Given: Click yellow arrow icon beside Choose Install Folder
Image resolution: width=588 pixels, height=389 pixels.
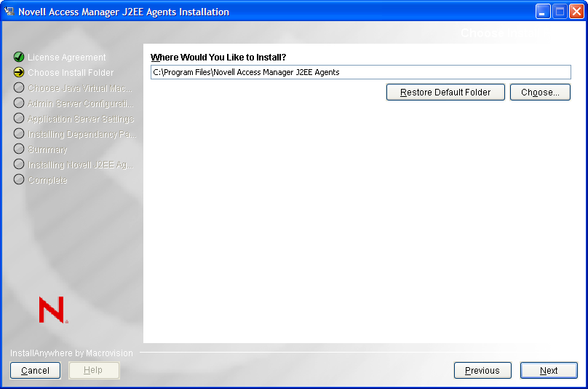Looking at the screenshot, I should [x=19, y=72].
